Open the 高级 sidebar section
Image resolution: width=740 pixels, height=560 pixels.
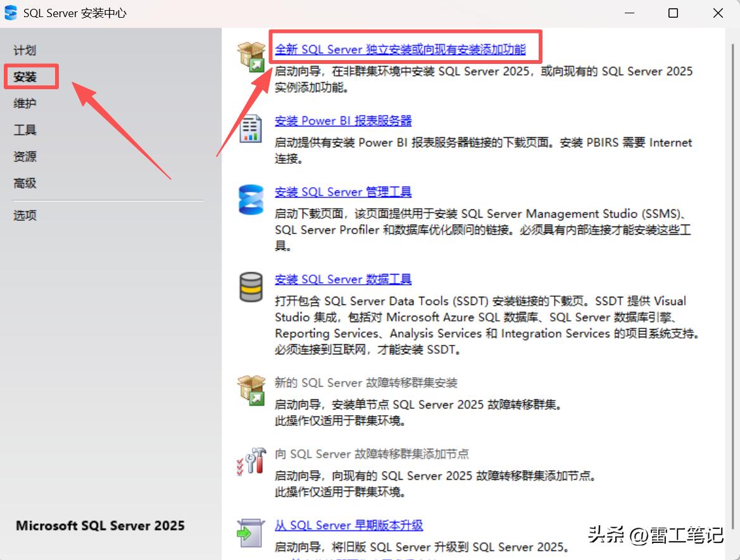point(25,183)
